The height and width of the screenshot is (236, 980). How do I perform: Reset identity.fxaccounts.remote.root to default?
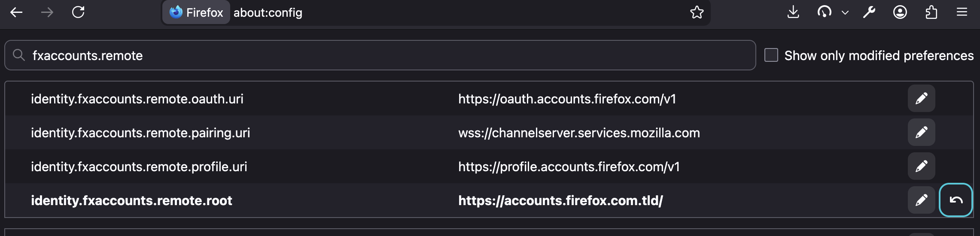coord(956,200)
